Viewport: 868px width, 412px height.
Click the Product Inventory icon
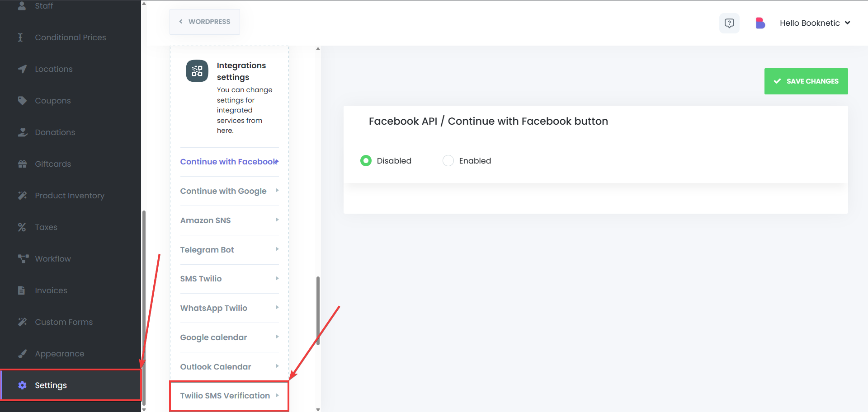pyautogui.click(x=22, y=196)
